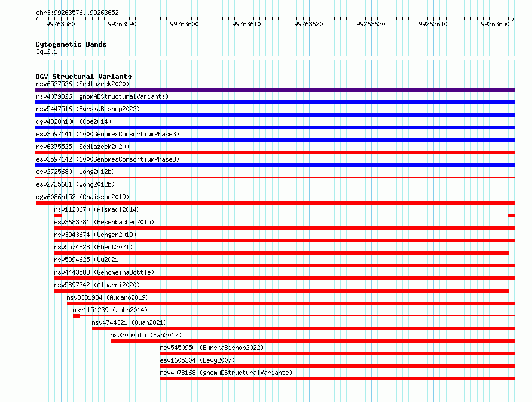Click the red bar under nsv6375525
The width and height of the screenshot is (532, 402).
tap(275, 153)
